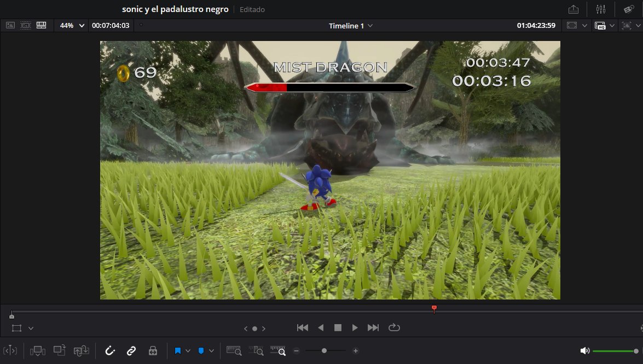Go to next keyframe arrow
The height and width of the screenshot is (364, 643).
click(264, 328)
